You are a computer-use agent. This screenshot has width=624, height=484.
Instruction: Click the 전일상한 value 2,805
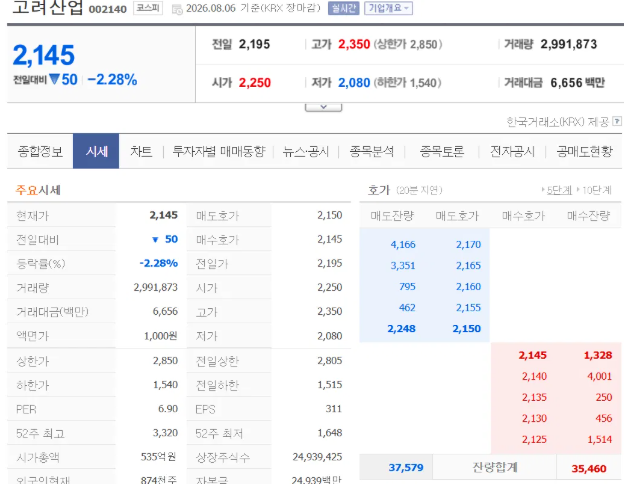(330, 361)
